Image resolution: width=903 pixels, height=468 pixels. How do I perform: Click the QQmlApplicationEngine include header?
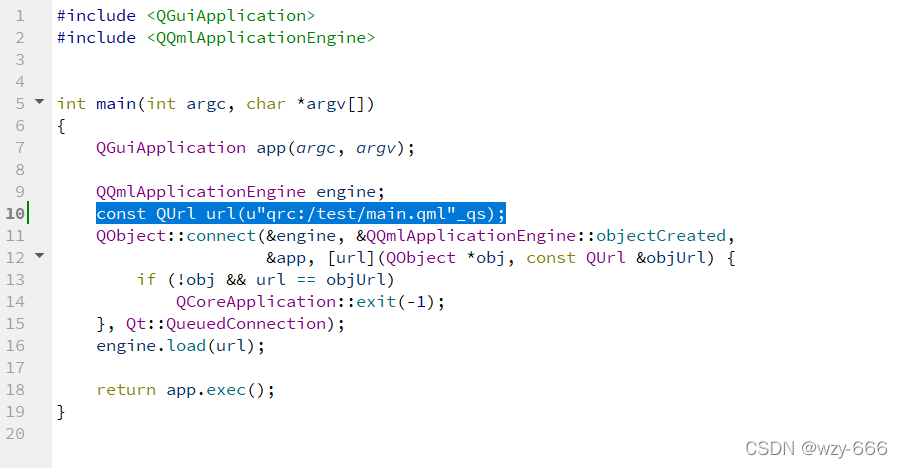(261, 38)
